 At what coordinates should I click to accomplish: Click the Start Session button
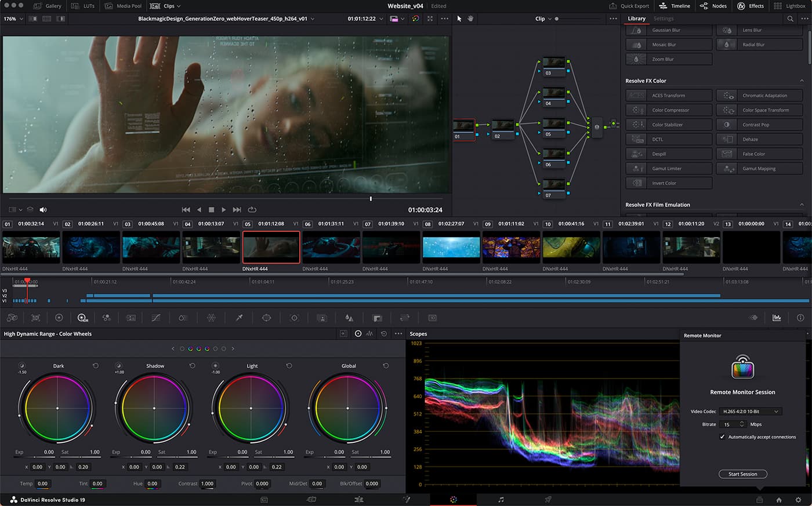743,474
